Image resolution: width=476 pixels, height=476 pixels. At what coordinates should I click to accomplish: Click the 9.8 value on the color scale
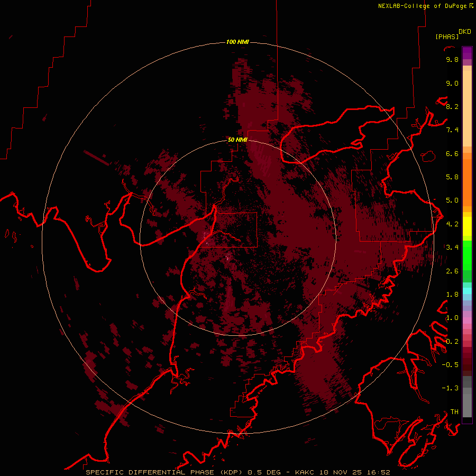tap(452, 59)
